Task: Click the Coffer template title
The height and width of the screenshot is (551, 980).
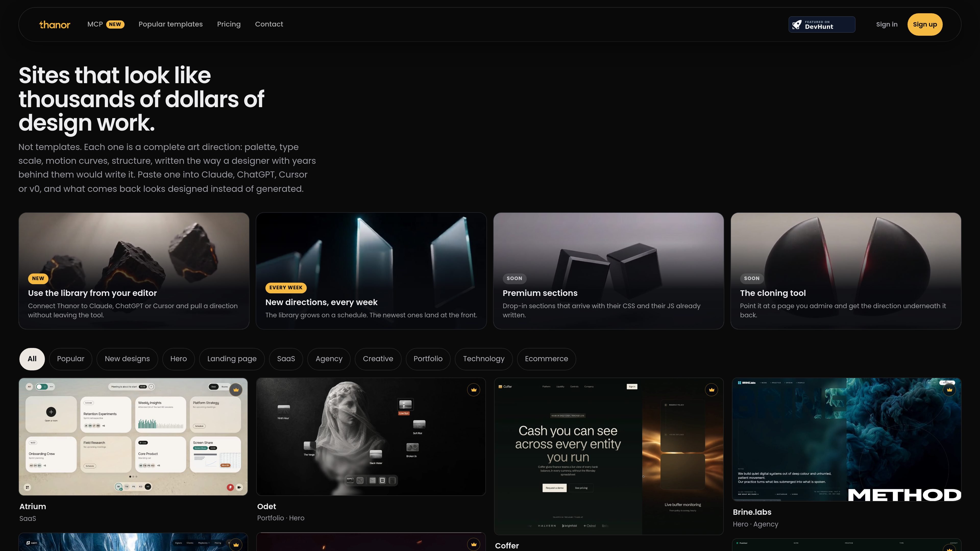Action: 507,546
